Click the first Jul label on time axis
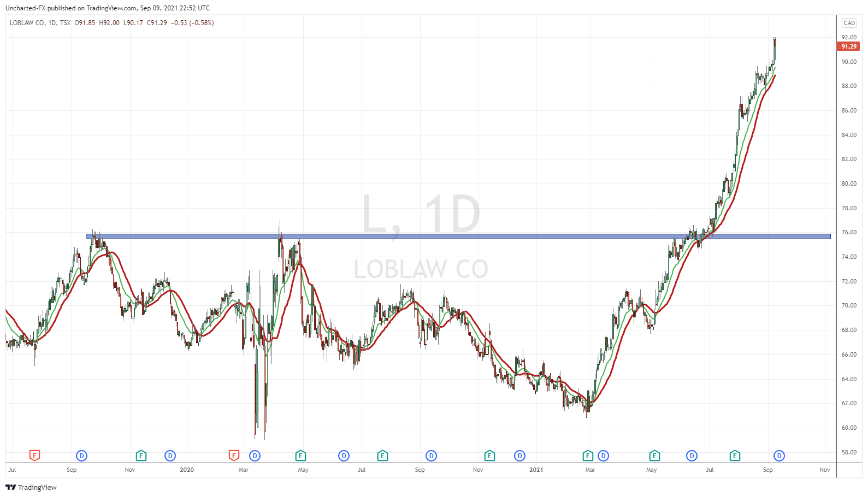The image size is (868, 497). pyautogui.click(x=12, y=470)
